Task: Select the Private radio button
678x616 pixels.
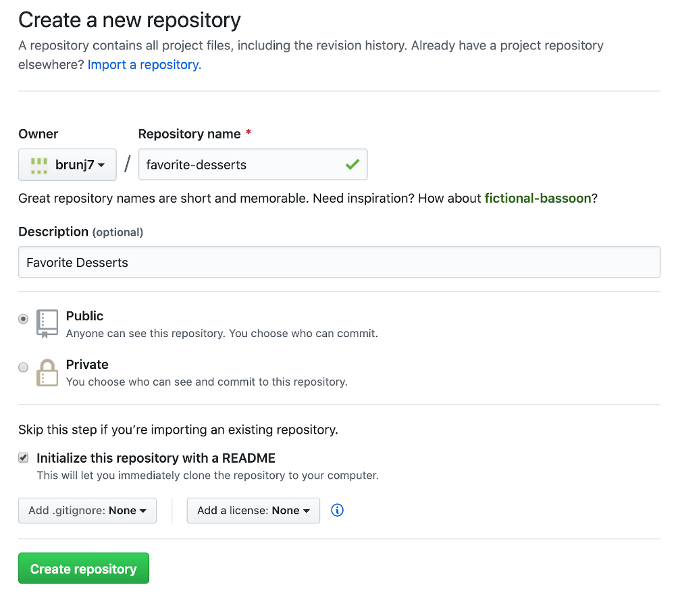Action: [24, 367]
